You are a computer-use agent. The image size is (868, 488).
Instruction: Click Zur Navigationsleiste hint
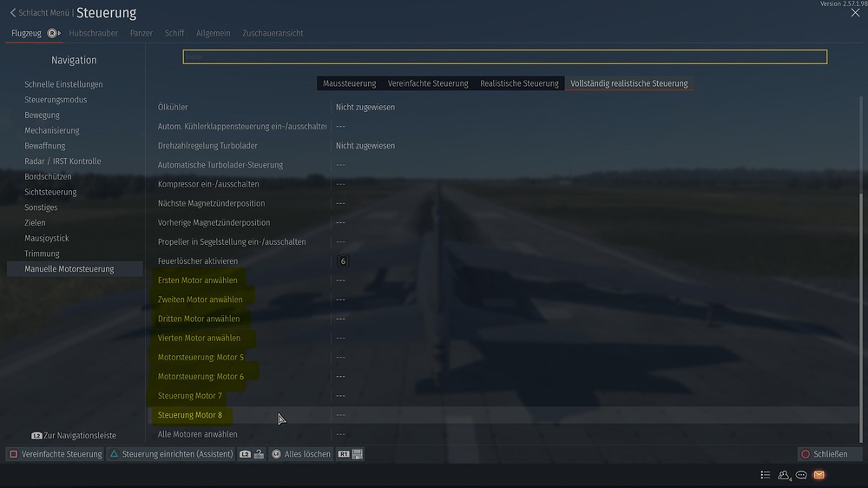74,435
